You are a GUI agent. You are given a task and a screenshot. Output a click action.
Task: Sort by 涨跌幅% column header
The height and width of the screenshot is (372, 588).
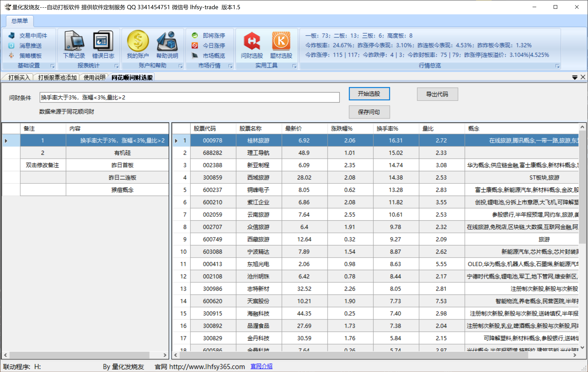(350, 129)
